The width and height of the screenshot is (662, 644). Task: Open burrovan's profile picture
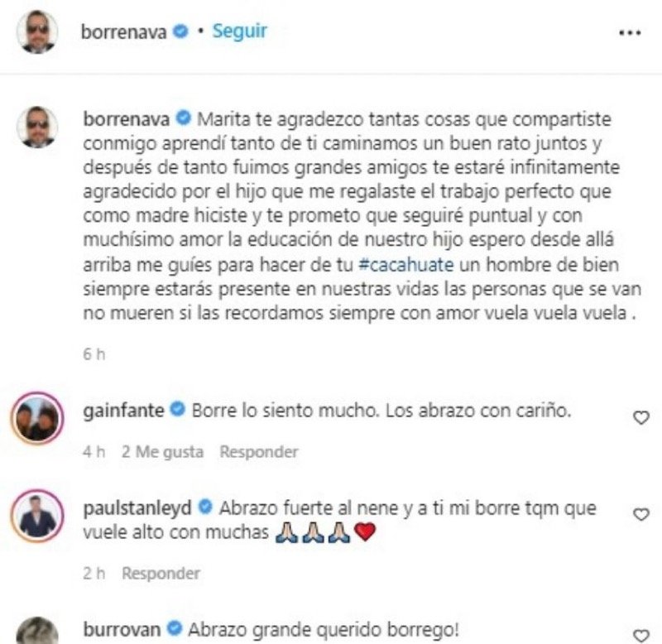[37, 631]
